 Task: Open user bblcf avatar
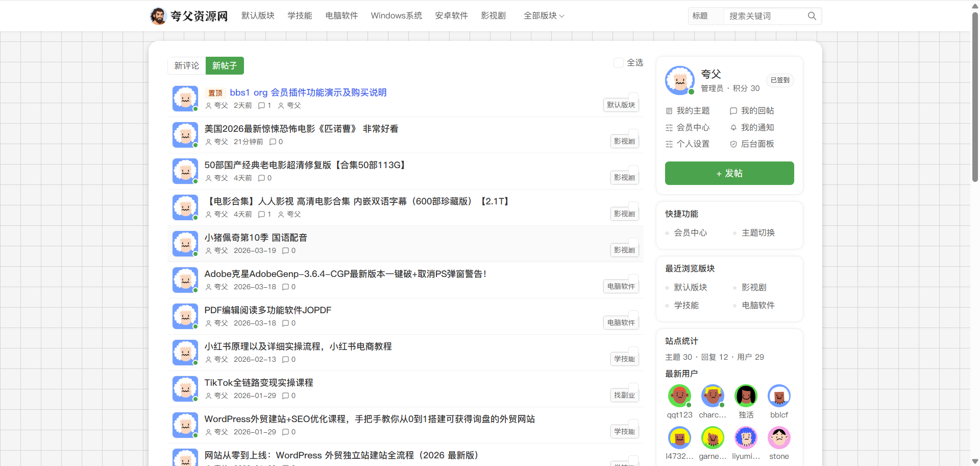pos(779,395)
